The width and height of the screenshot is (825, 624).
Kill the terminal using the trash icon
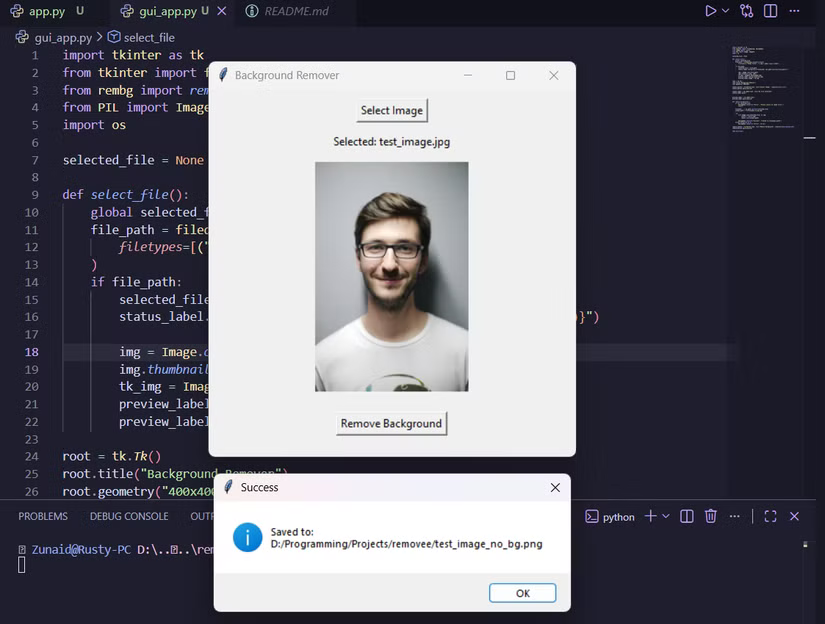point(710,516)
